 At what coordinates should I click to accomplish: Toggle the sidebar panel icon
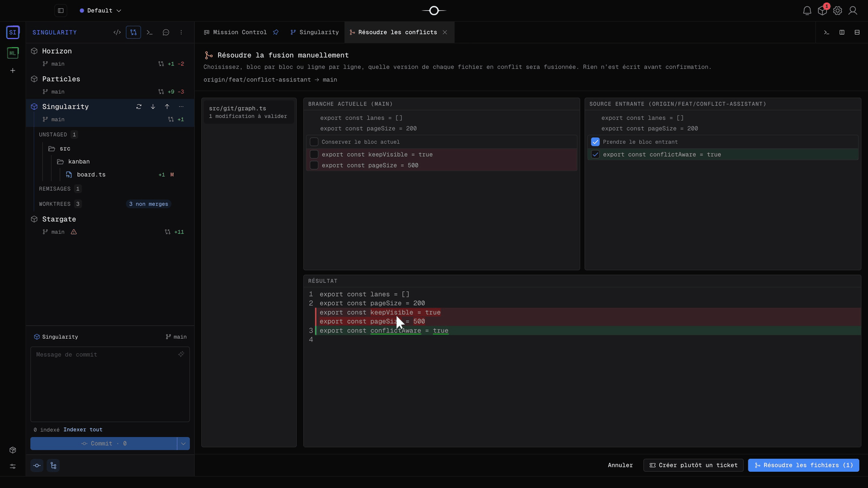click(61, 10)
